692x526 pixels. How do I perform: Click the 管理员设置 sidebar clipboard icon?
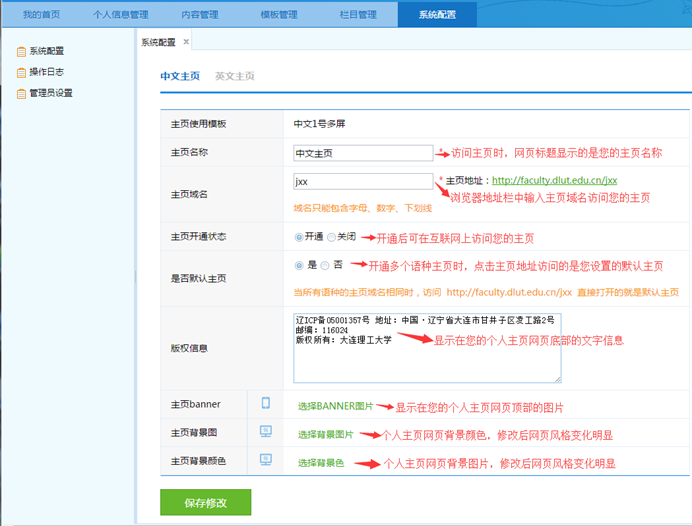click(x=21, y=93)
